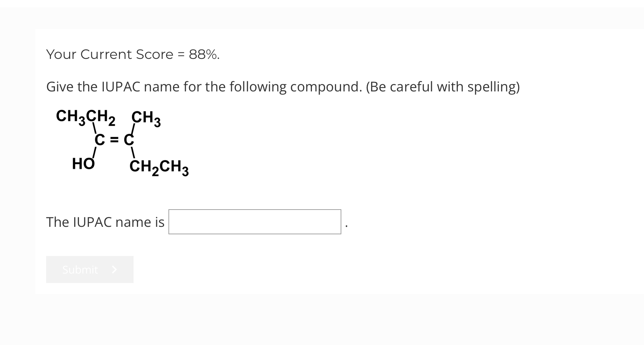
Task: Click 'The IUPAC name is' label
Action: (x=105, y=222)
